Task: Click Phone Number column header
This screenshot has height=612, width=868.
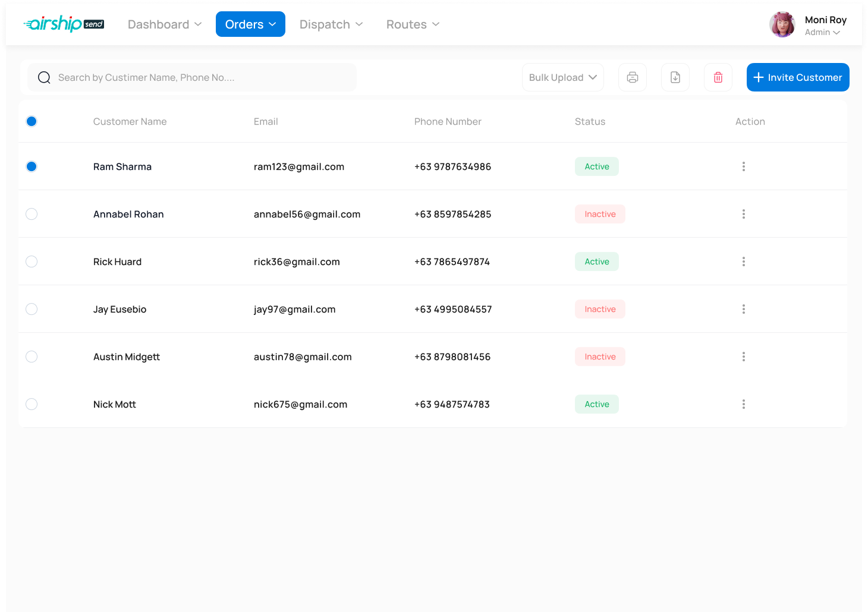Action: [448, 121]
